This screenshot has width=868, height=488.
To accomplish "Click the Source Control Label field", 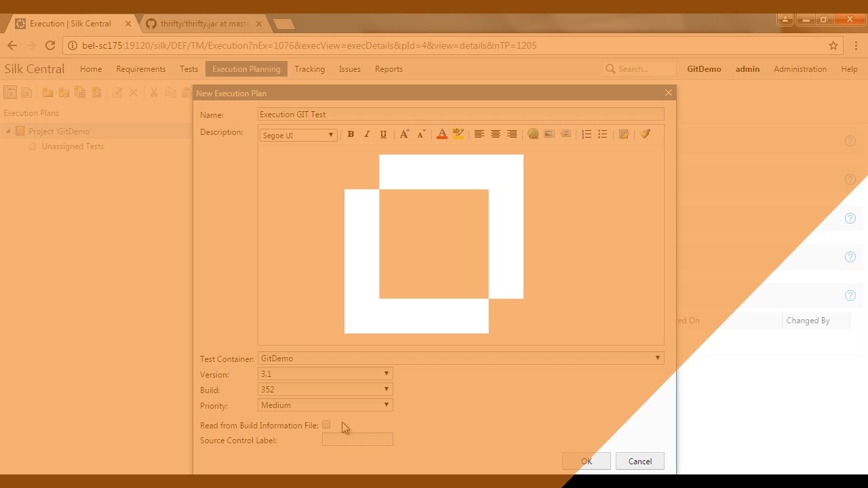I will [x=357, y=439].
